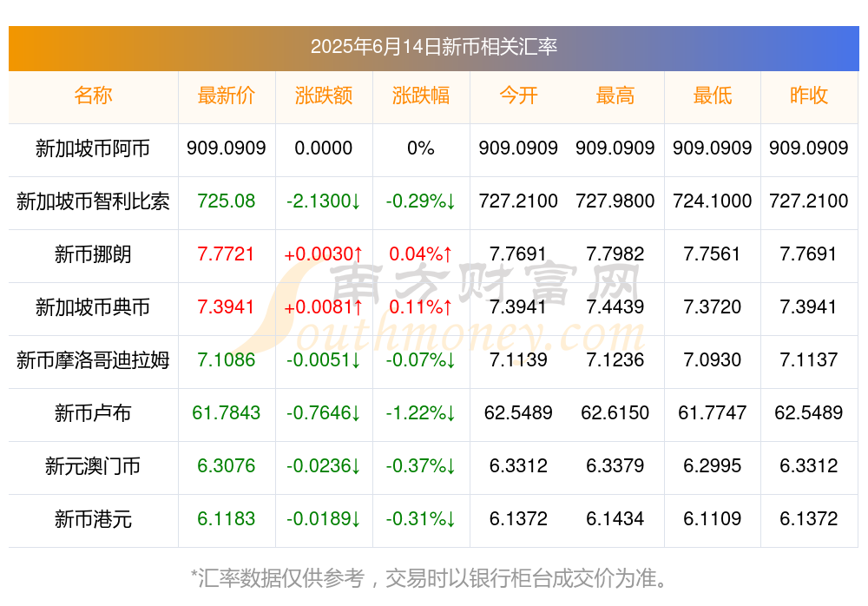Click the change amount '+0.0081↑'
This screenshot has width=868, height=606.
click(x=323, y=306)
